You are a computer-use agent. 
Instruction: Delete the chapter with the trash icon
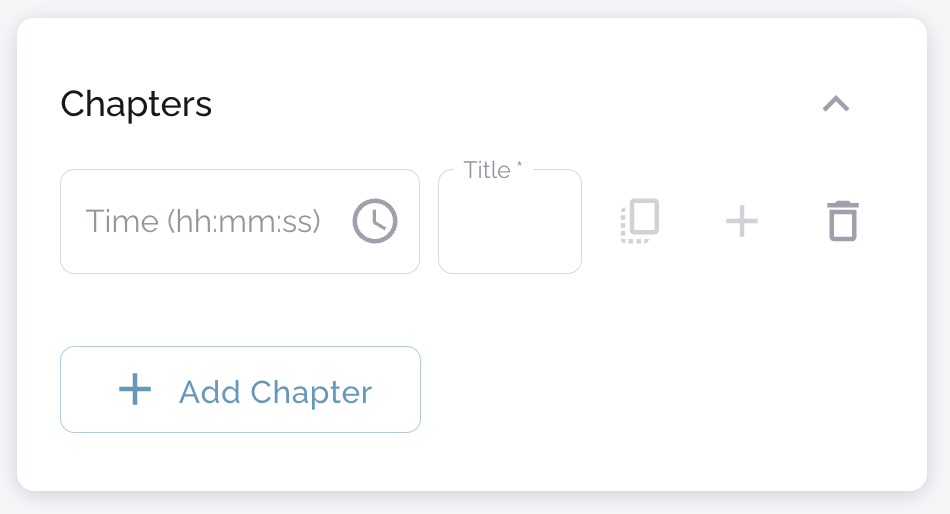pyautogui.click(x=843, y=221)
